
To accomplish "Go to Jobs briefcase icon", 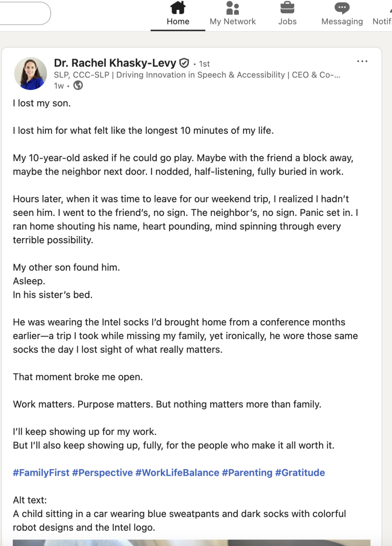I will 287,8.
